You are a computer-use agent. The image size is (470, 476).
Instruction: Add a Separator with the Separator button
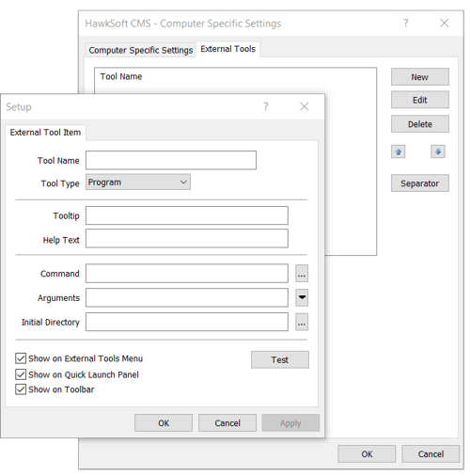(x=420, y=183)
